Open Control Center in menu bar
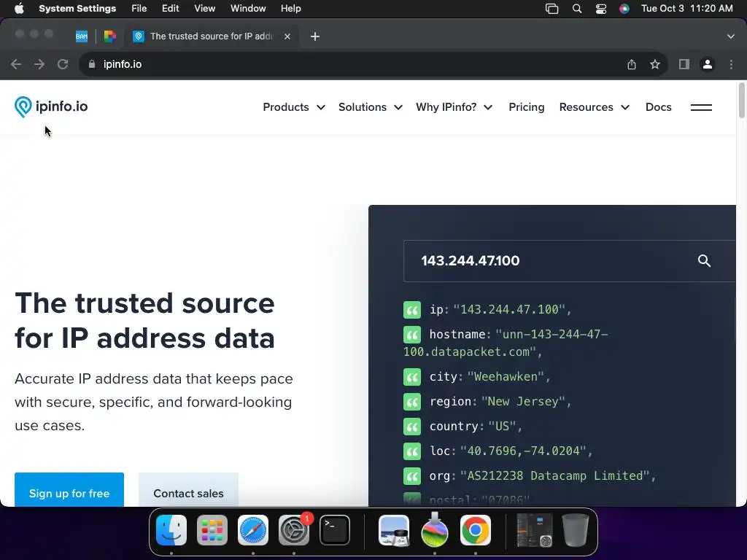The width and height of the screenshot is (747, 560). click(601, 9)
